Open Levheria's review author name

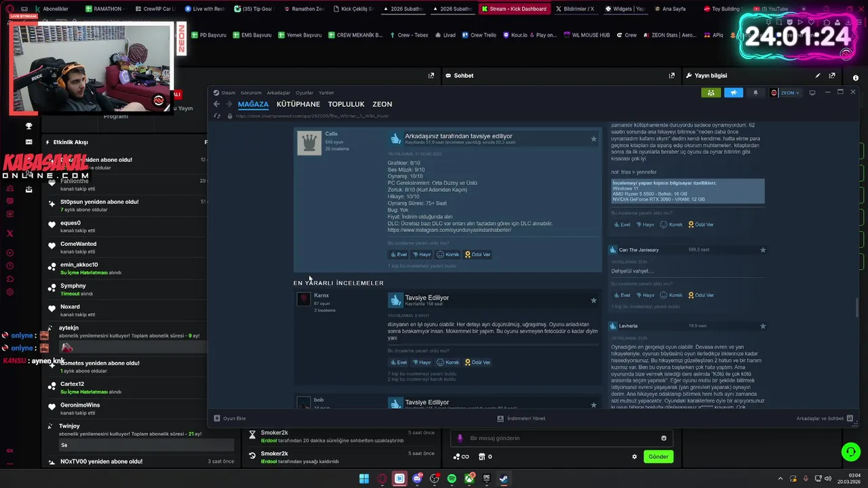[628, 326]
